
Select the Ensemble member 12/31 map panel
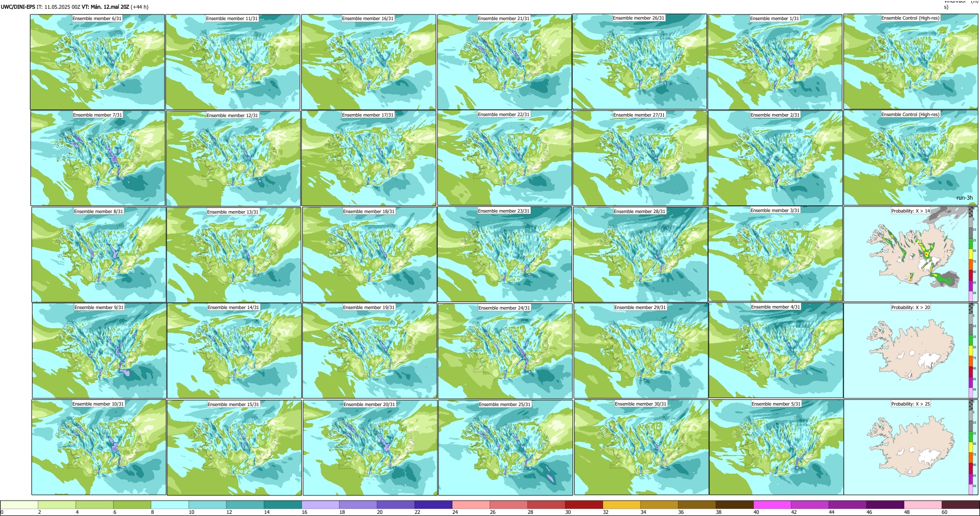click(233, 158)
